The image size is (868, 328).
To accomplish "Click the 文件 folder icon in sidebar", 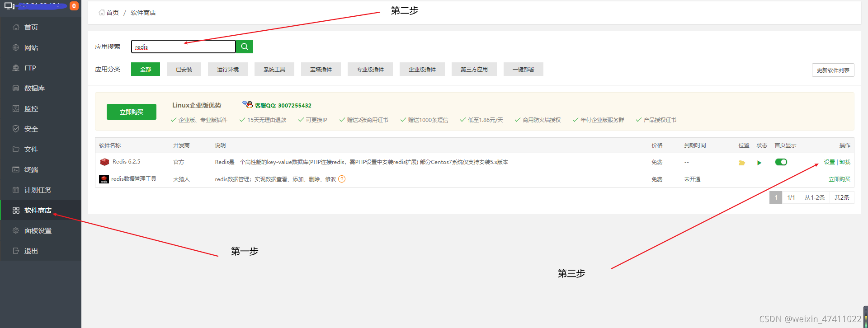I will pyautogui.click(x=16, y=149).
